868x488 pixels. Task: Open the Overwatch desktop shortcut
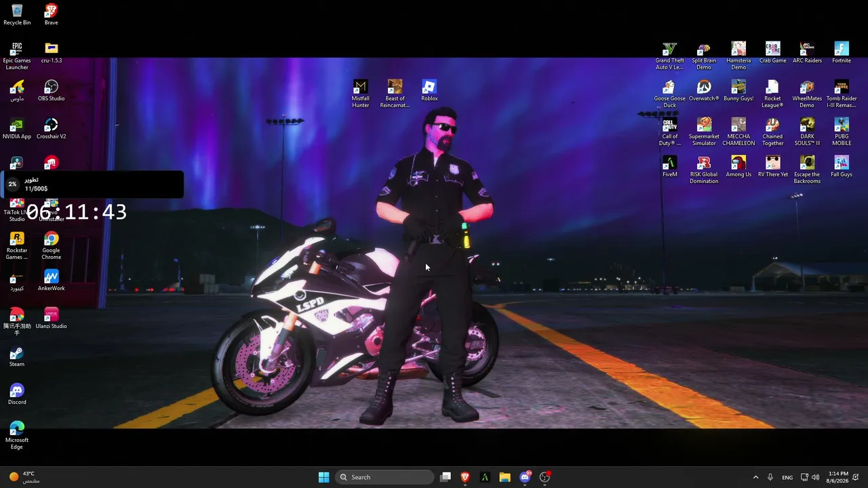tap(704, 90)
